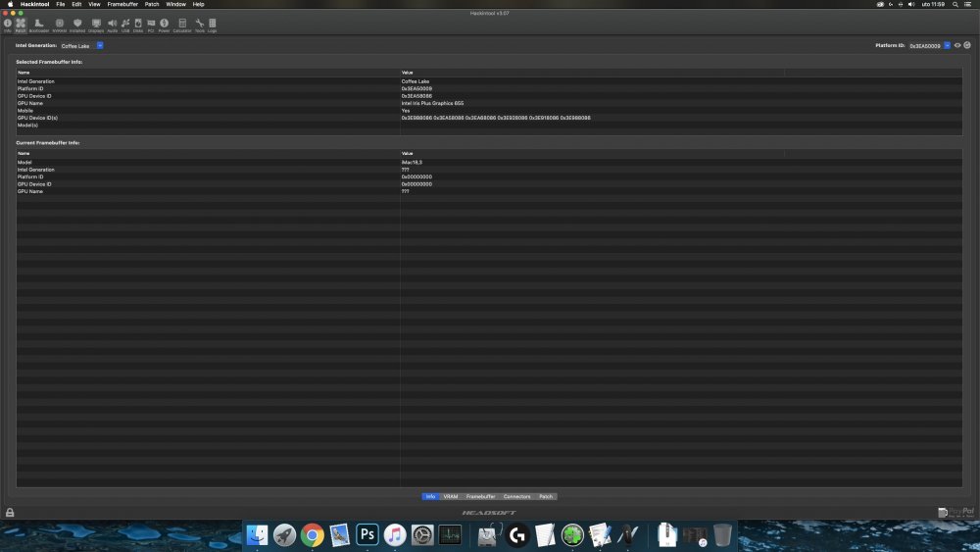The image size is (980, 552).
Task: Open the Edit menu
Action: pos(76,4)
